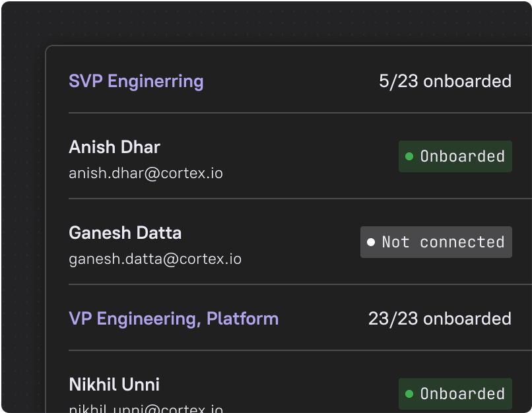Open Nikhil Unni's name
Viewport: 532px width, 413px height.
point(114,385)
